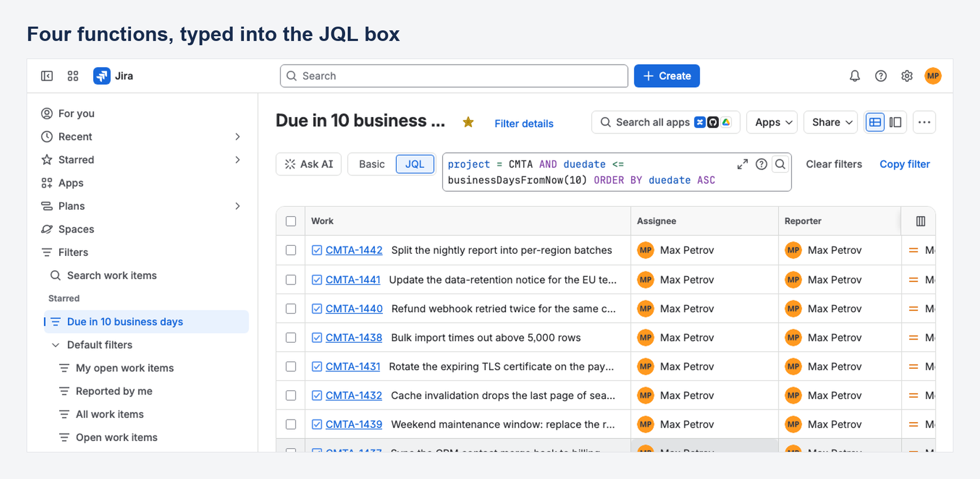The width and height of the screenshot is (980, 479).
Task: Open the app switcher grid icon
Action: (73, 76)
